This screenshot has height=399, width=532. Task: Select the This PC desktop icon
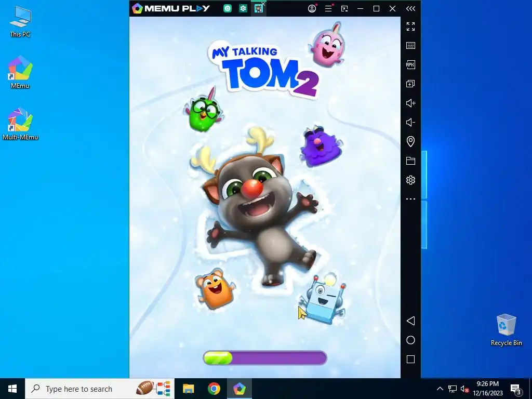[x=20, y=22]
